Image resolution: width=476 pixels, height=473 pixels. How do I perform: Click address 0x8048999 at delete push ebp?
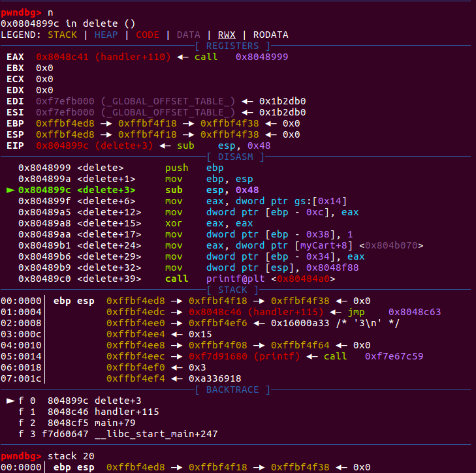click(x=42, y=168)
